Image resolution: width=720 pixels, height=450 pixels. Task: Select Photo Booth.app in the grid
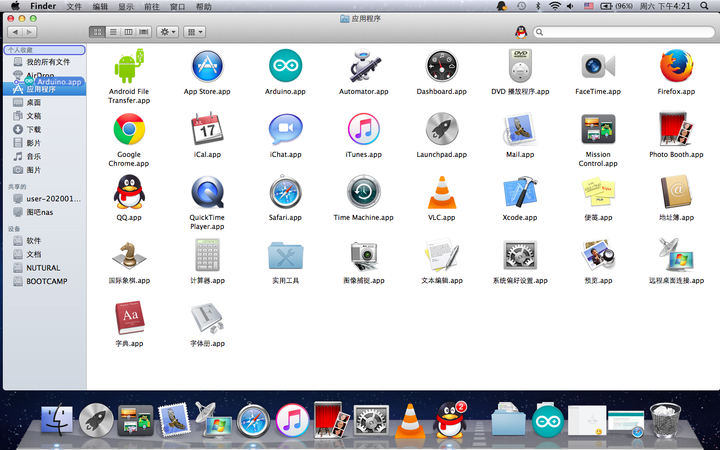coord(676,129)
